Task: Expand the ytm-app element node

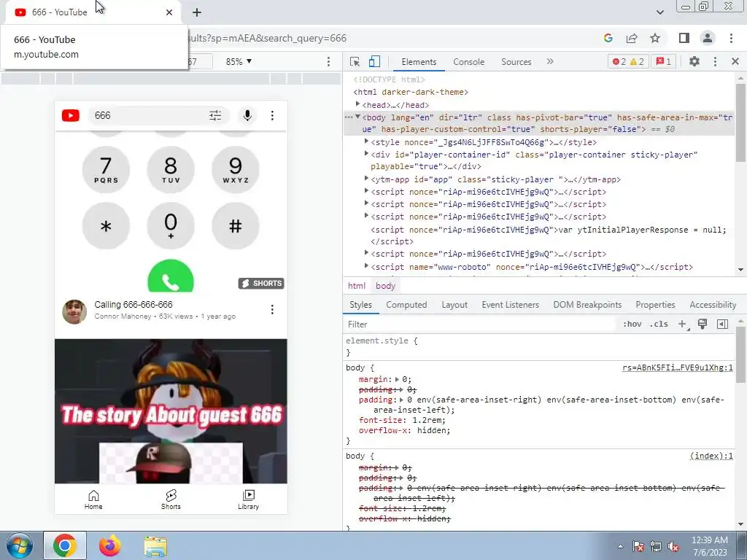Action: point(366,179)
